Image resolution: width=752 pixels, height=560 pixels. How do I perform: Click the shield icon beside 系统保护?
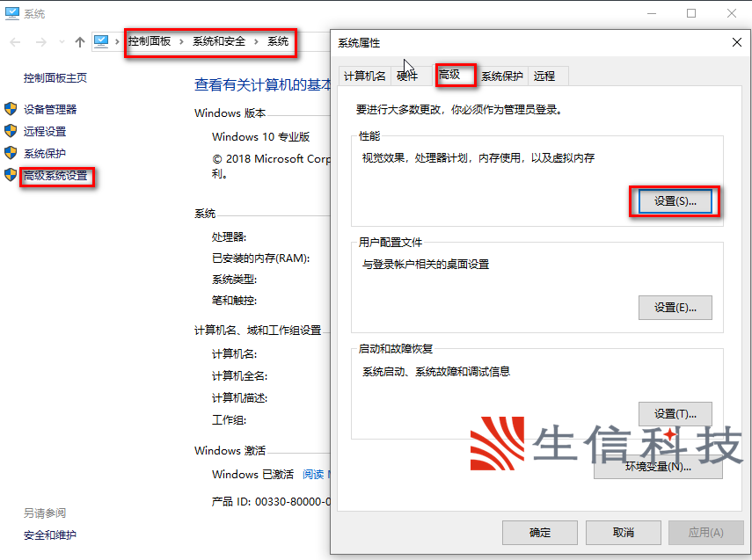pos(11,153)
